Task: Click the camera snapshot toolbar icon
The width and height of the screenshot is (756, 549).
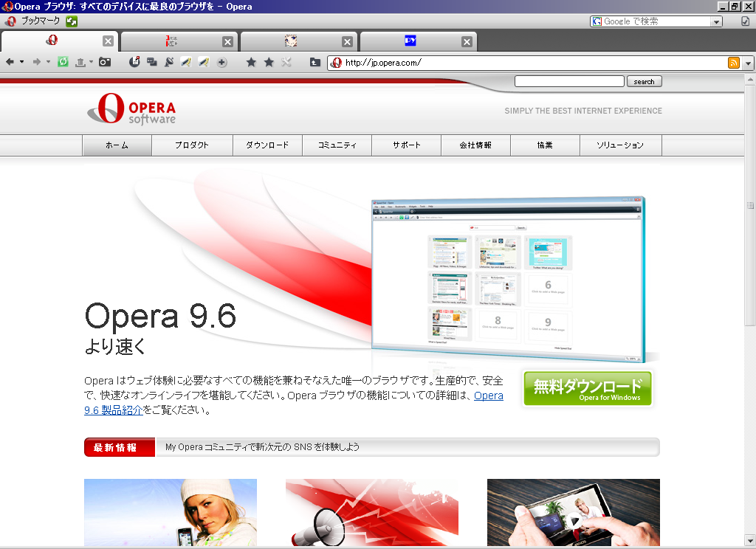Action: (x=105, y=62)
